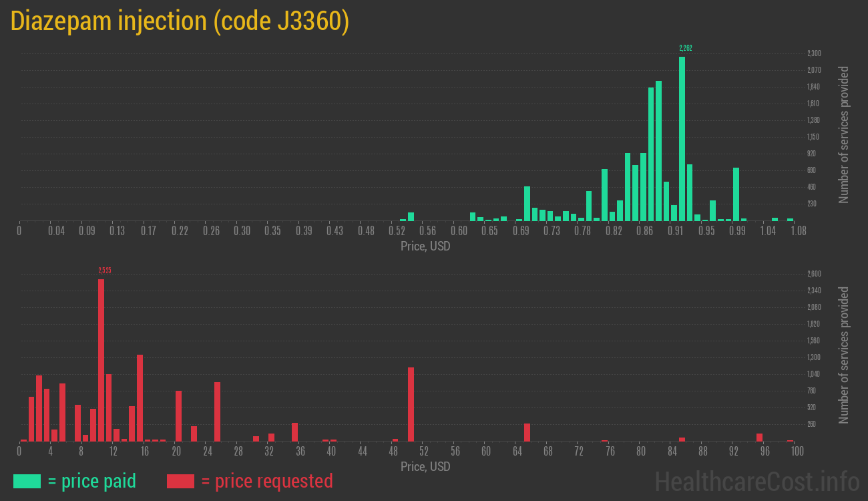
Task: Select the tallest green bar labeled 2,262
Action: coord(682,139)
